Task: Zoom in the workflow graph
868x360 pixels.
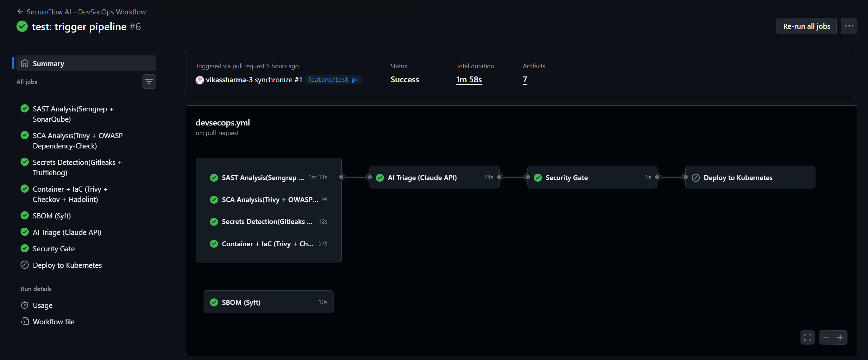Action: click(x=840, y=337)
